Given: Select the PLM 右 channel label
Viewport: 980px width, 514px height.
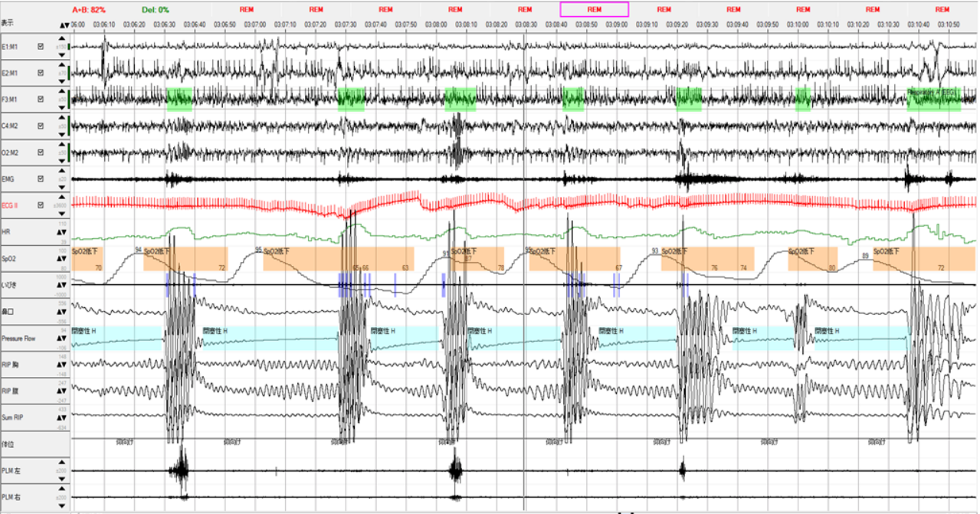Looking at the screenshot, I should (x=10, y=497).
